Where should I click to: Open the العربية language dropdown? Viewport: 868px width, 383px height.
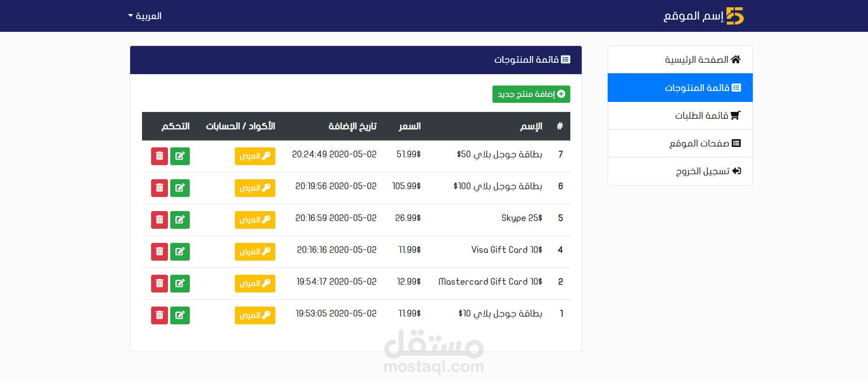(x=145, y=16)
